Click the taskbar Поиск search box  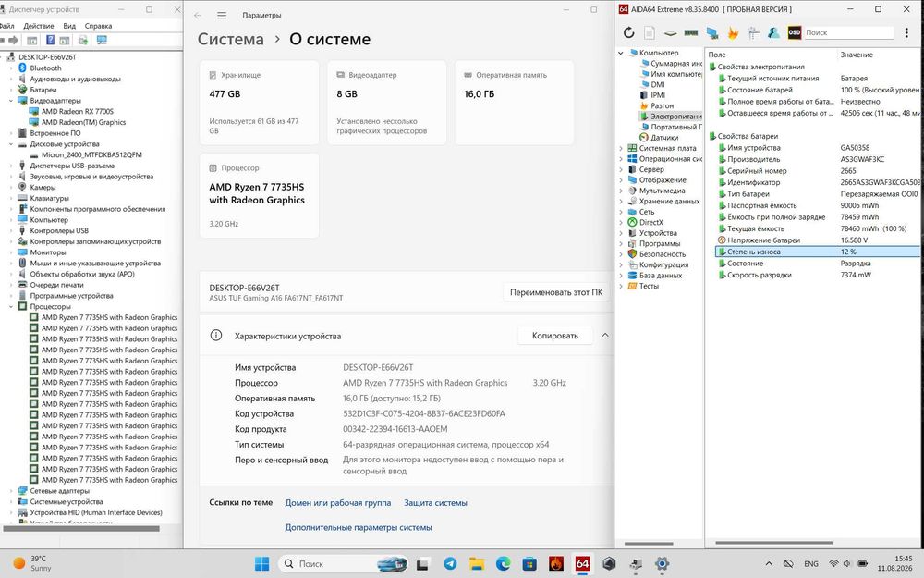[343, 564]
